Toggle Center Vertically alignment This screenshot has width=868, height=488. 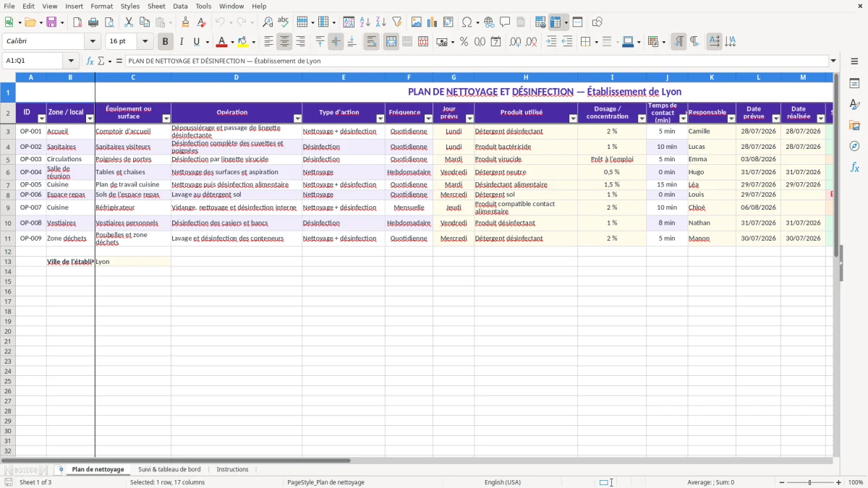coord(336,42)
